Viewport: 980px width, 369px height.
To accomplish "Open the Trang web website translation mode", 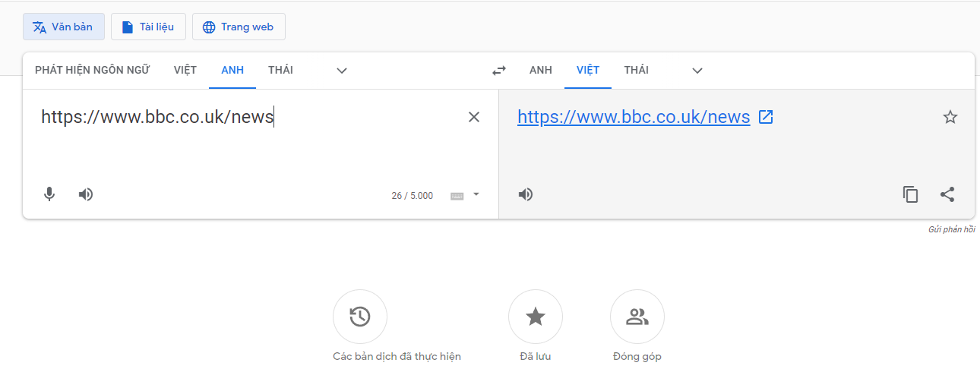I will [x=239, y=27].
